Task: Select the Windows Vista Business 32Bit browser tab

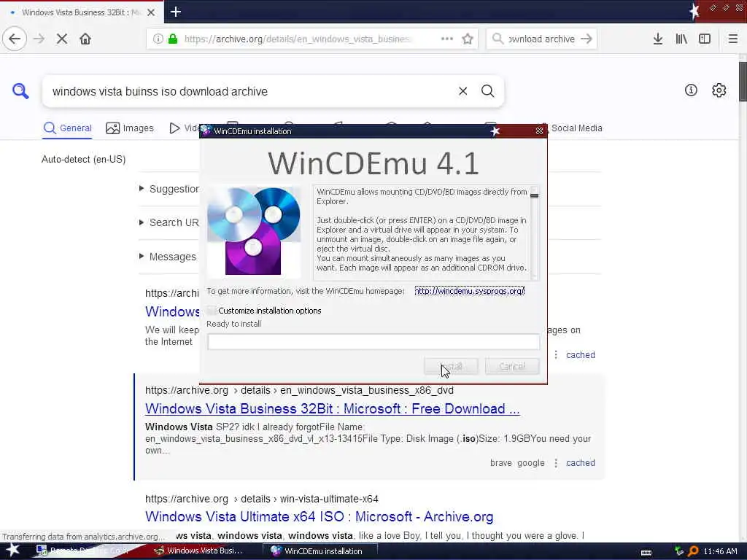Action: (x=81, y=12)
